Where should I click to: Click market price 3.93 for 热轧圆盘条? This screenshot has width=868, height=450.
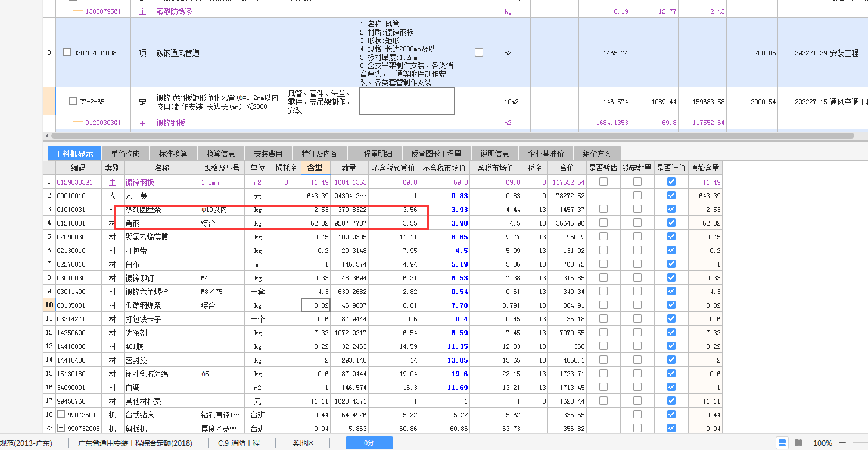pos(444,210)
